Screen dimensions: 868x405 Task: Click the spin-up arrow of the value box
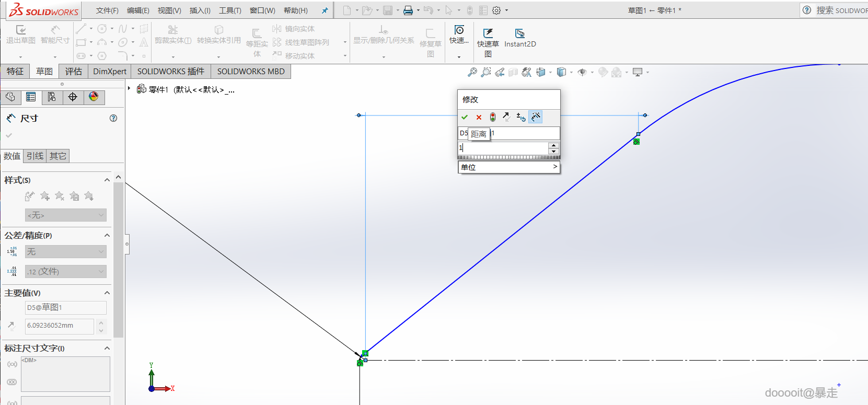[x=553, y=145]
